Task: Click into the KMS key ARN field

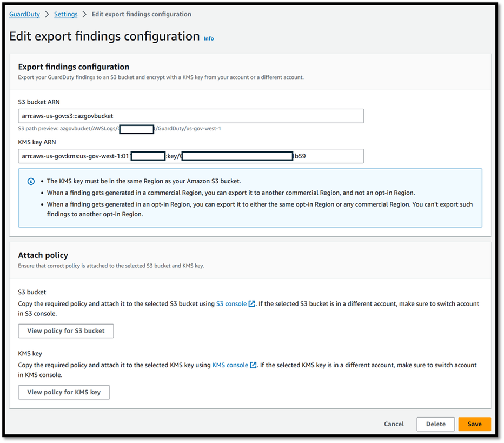Action: tap(190, 156)
